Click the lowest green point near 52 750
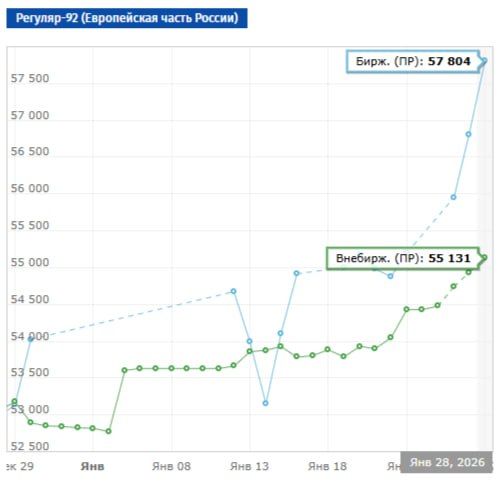This screenshot has height=486, width=501. [x=108, y=431]
